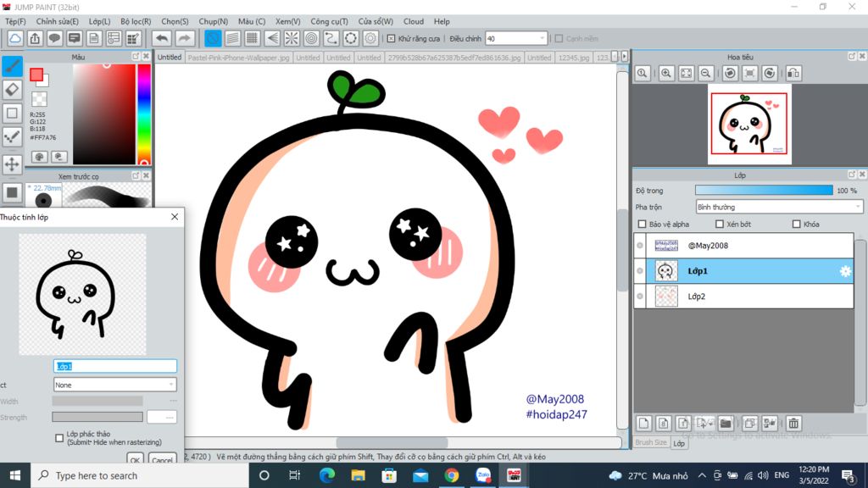Screen dimensions: 868x488
Task: Check Lớp phác thảo draft layer option
Action: pyautogui.click(x=59, y=438)
